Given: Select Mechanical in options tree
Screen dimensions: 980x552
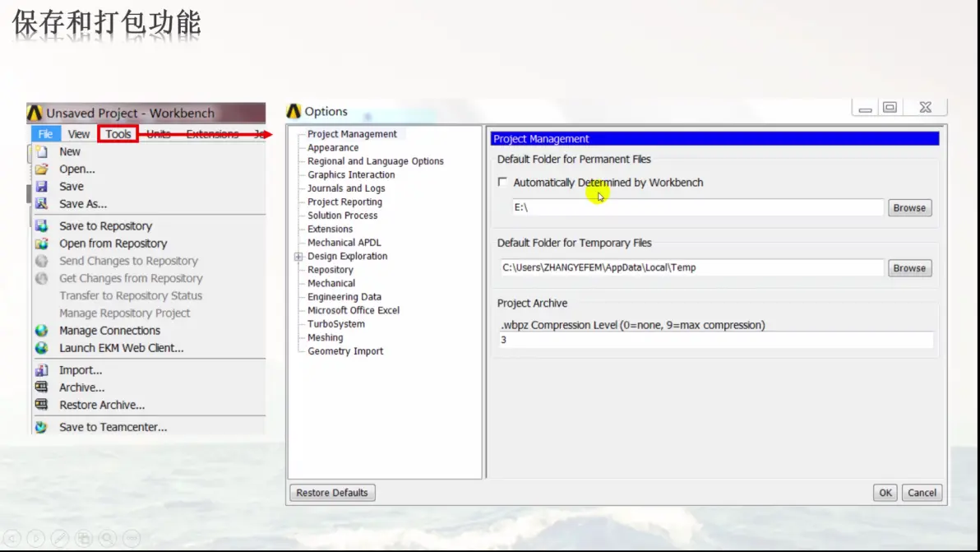Looking at the screenshot, I should pos(331,283).
